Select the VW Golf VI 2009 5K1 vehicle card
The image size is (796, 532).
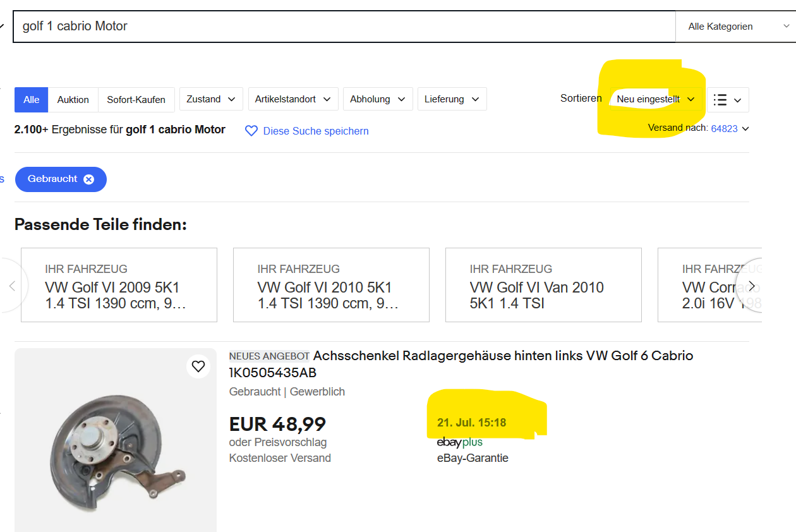tap(119, 285)
